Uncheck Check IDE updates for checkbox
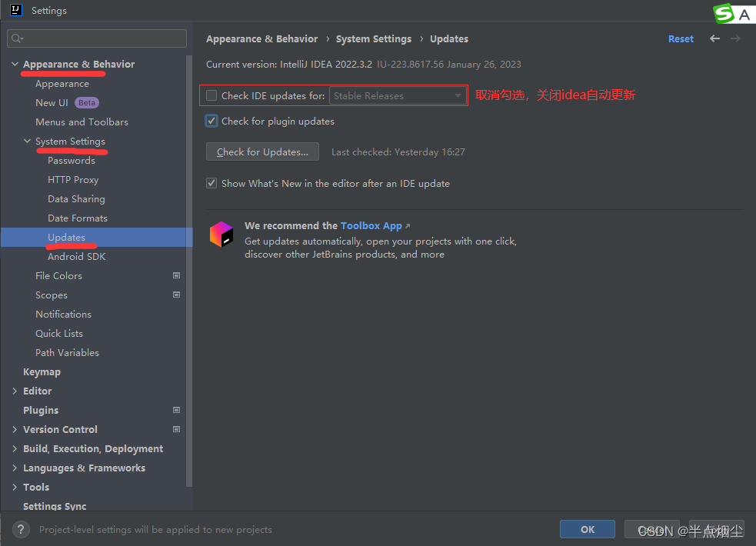 point(211,95)
